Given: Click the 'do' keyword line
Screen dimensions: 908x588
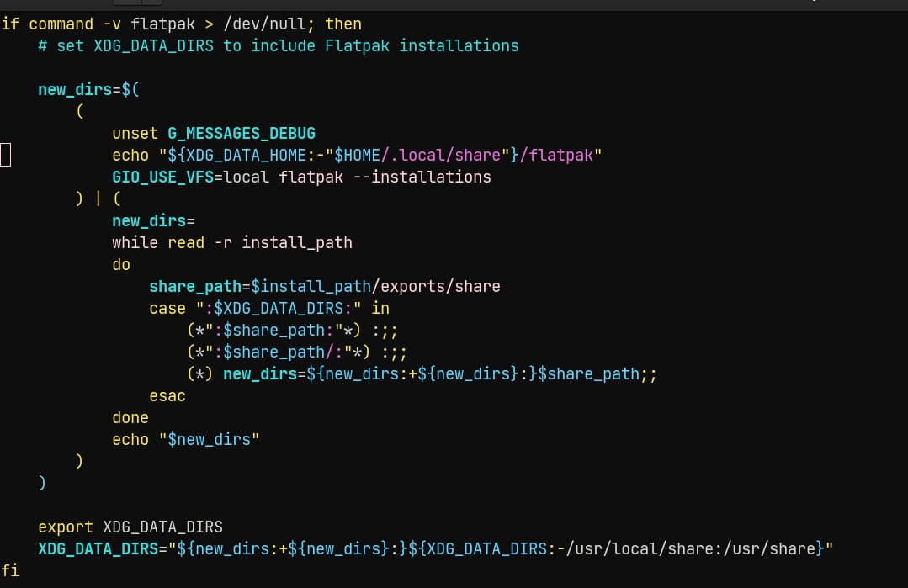Looking at the screenshot, I should click(x=121, y=264).
